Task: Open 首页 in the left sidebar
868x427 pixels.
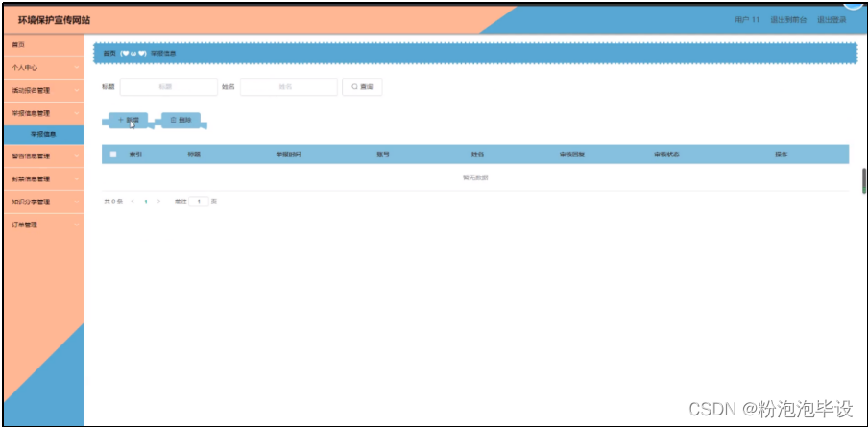Action: [43, 44]
